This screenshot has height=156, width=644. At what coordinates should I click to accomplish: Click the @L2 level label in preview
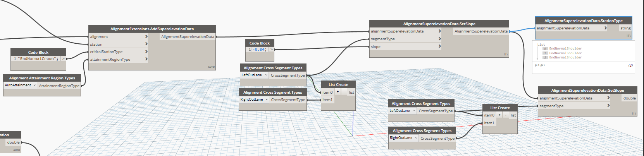click(x=537, y=65)
